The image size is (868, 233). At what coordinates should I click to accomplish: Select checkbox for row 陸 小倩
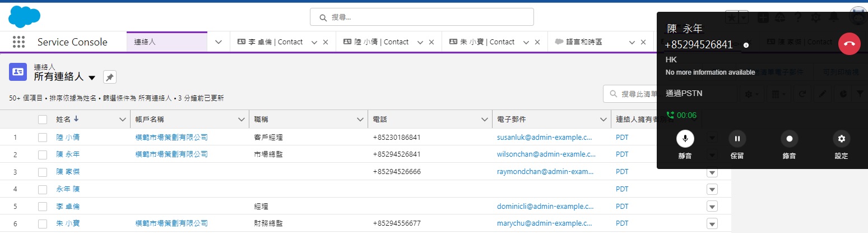coord(43,137)
